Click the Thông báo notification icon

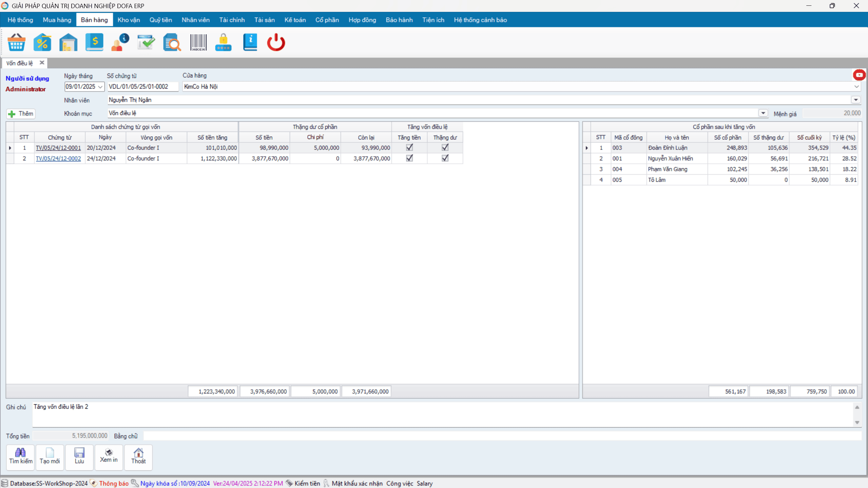[94, 483]
